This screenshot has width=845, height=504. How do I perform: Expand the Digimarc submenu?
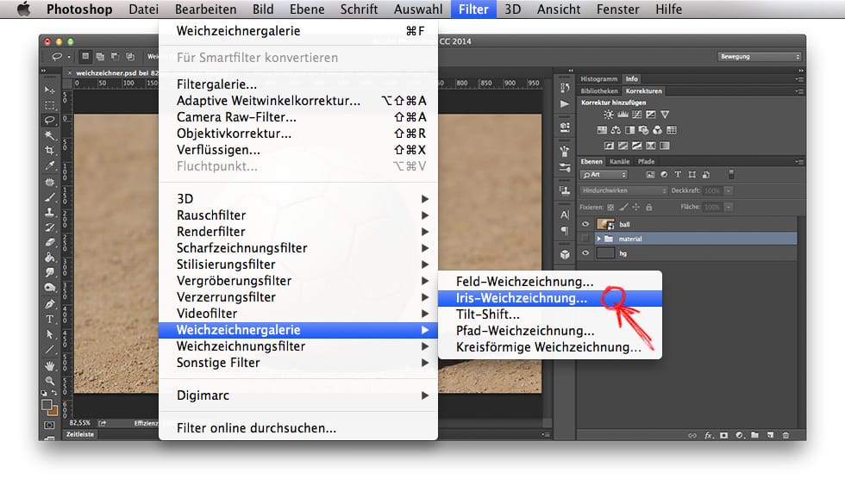[298, 395]
